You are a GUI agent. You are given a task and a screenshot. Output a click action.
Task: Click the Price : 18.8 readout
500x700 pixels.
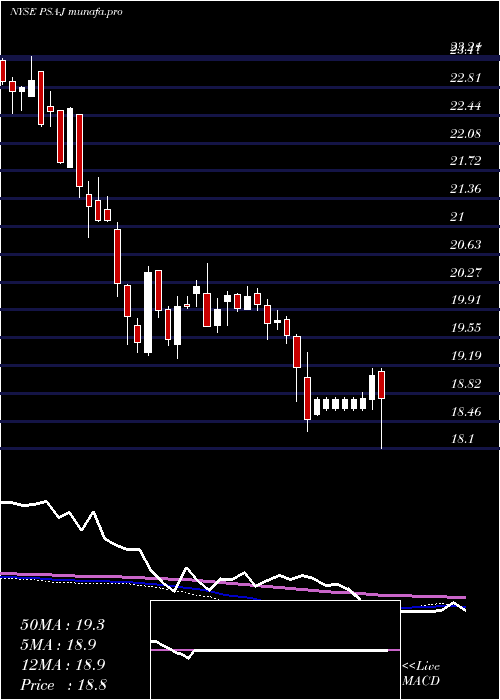click(x=63, y=685)
